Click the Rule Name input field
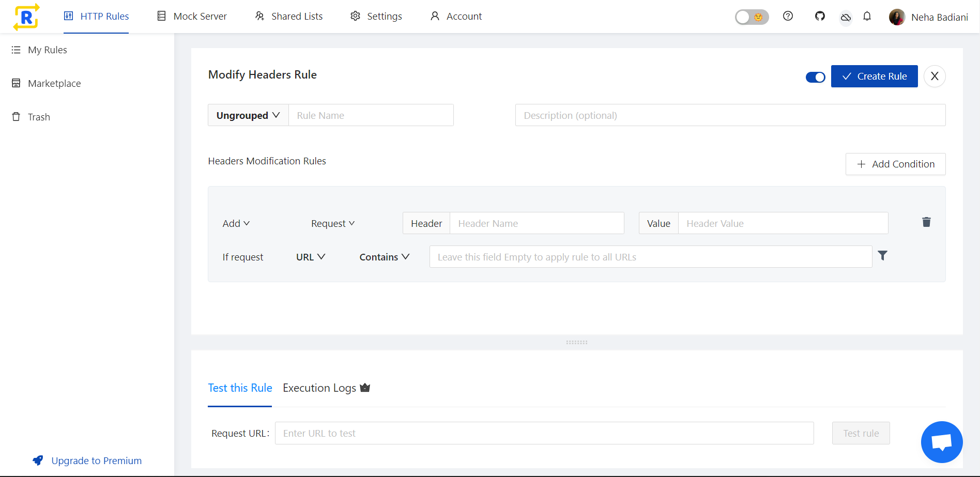980x477 pixels. (x=371, y=115)
